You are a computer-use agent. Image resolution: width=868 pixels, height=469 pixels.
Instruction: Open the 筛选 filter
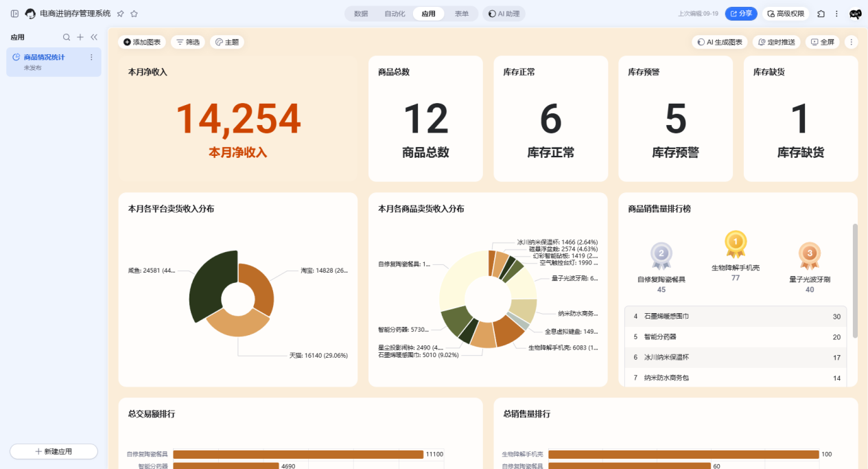[x=188, y=43]
